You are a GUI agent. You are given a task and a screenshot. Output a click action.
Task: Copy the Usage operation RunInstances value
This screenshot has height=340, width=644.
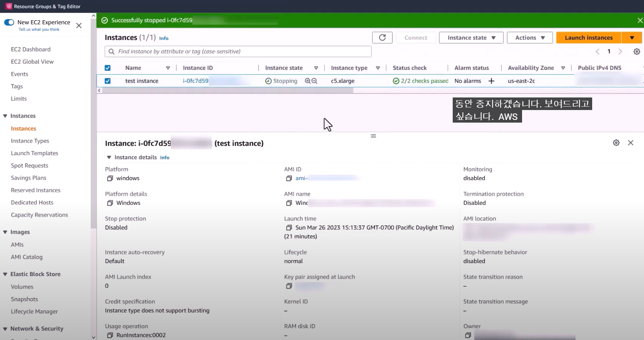click(x=110, y=335)
